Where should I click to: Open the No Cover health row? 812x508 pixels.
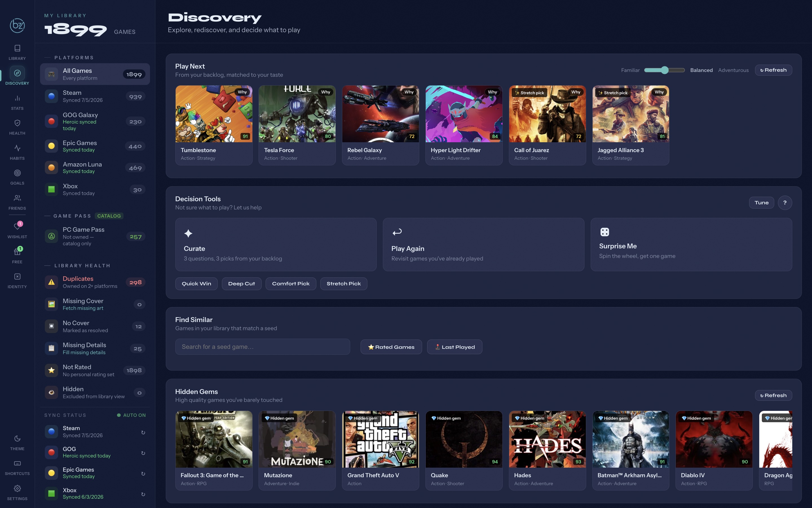[x=95, y=326]
